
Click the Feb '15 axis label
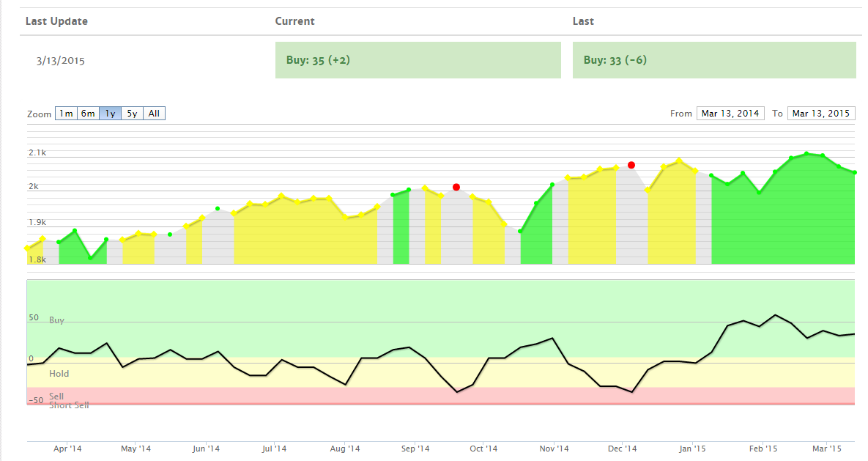pyautogui.click(x=763, y=449)
